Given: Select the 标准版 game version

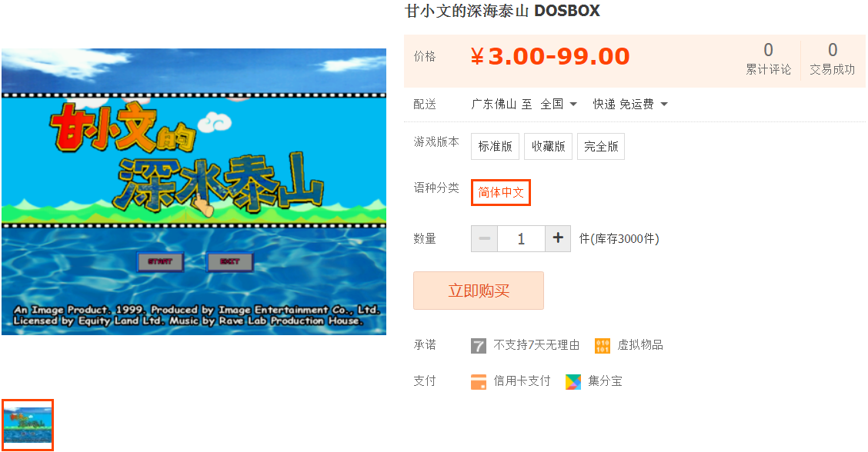Looking at the screenshot, I should (495, 146).
